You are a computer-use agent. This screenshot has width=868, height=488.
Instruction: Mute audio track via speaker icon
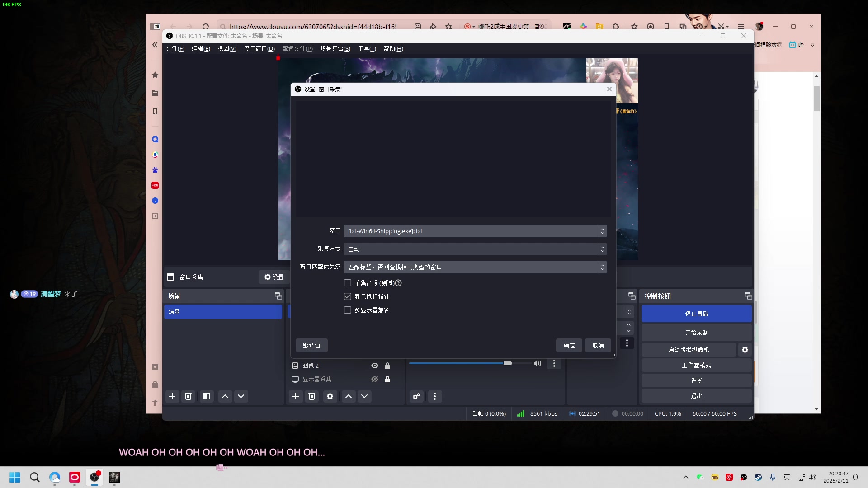point(538,363)
